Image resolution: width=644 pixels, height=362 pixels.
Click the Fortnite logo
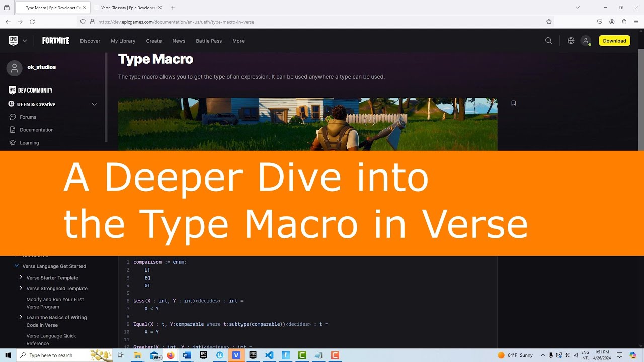[56, 41]
